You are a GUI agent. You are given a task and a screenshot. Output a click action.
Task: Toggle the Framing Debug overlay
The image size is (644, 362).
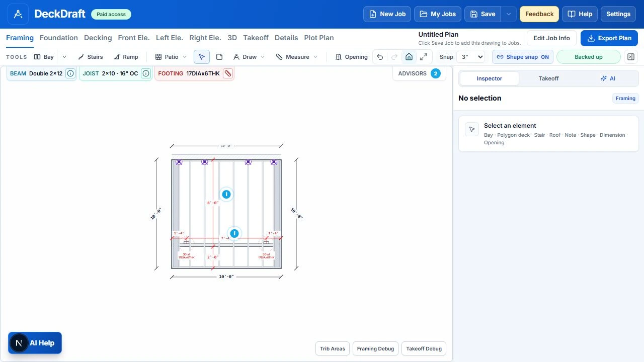coord(375,348)
